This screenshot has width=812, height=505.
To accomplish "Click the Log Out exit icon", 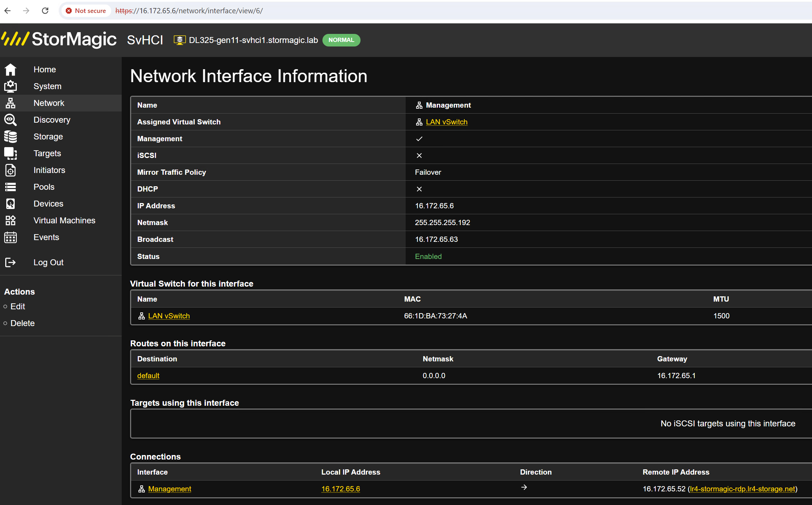I will click(x=10, y=262).
